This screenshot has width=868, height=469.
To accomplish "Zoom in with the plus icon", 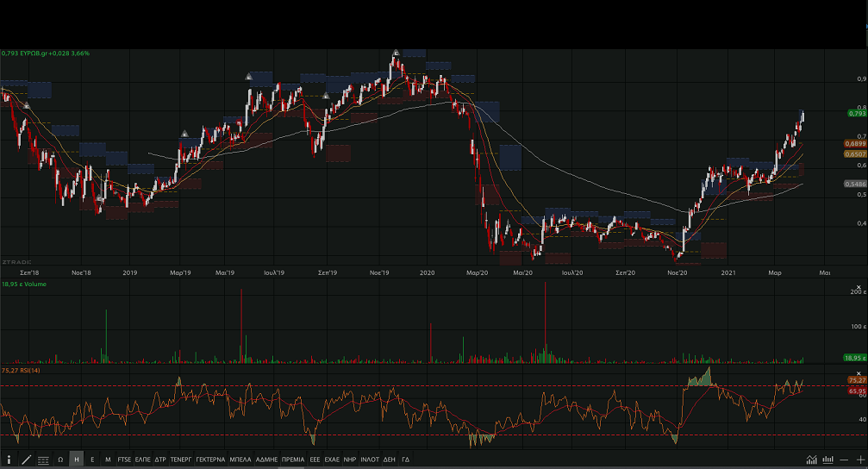I will (859, 460).
